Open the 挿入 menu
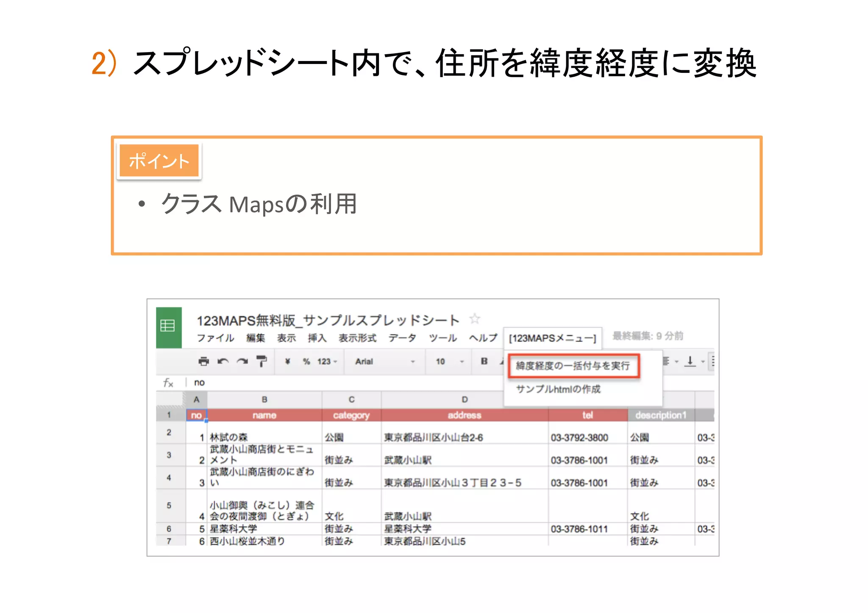Screen dimensions: 868x613 (x=317, y=338)
